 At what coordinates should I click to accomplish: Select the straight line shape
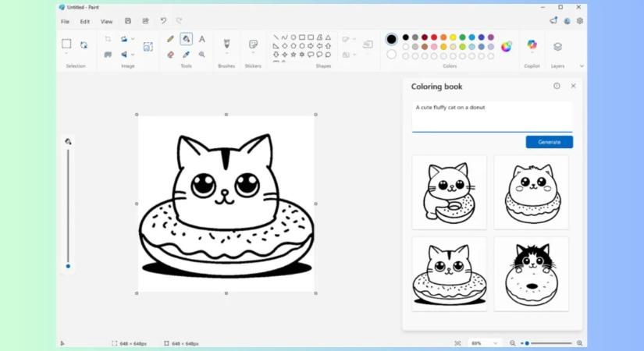(x=276, y=37)
